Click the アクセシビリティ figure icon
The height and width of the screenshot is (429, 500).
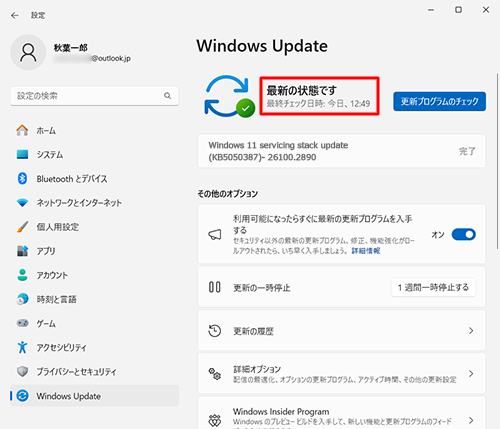22,347
